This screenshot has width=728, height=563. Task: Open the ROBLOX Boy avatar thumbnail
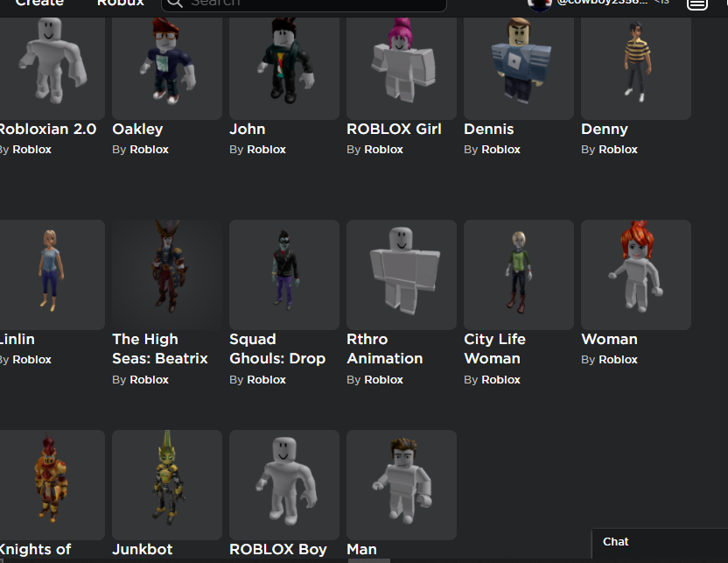coord(284,485)
